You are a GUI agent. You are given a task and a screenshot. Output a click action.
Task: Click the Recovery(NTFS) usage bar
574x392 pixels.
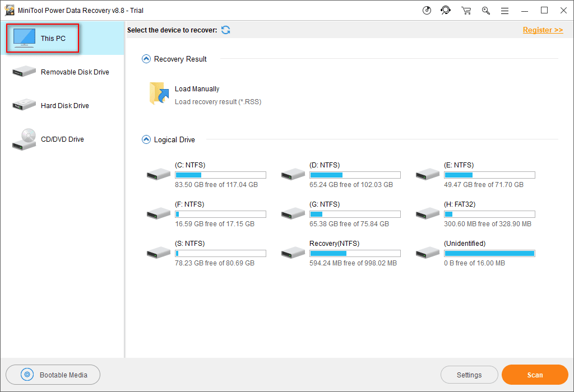tap(355, 254)
